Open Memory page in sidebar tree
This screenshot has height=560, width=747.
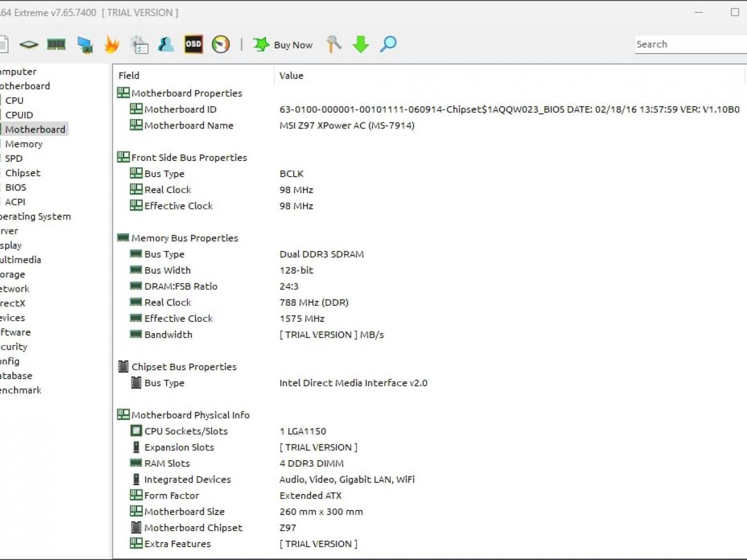point(24,143)
